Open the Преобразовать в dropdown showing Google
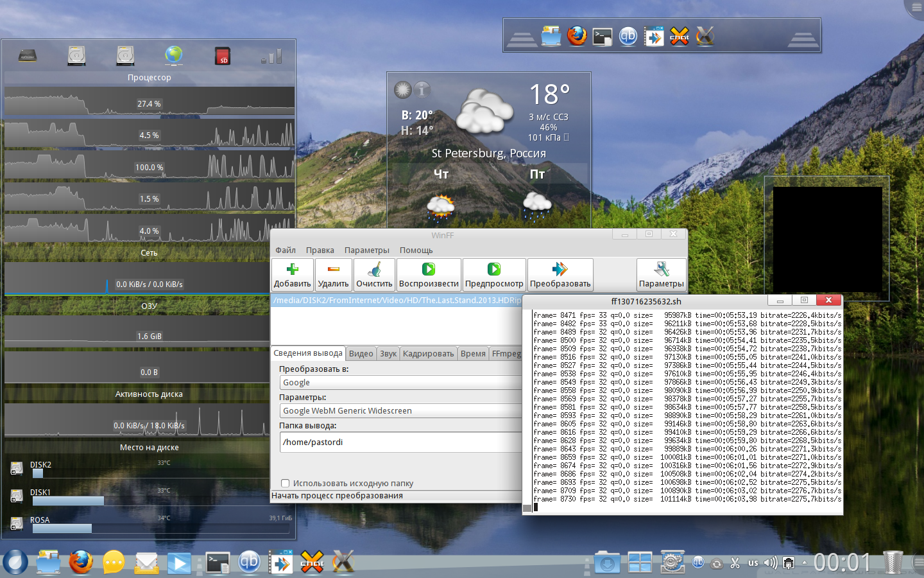The width and height of the screenshot is (924, 578). pos(401,383)
